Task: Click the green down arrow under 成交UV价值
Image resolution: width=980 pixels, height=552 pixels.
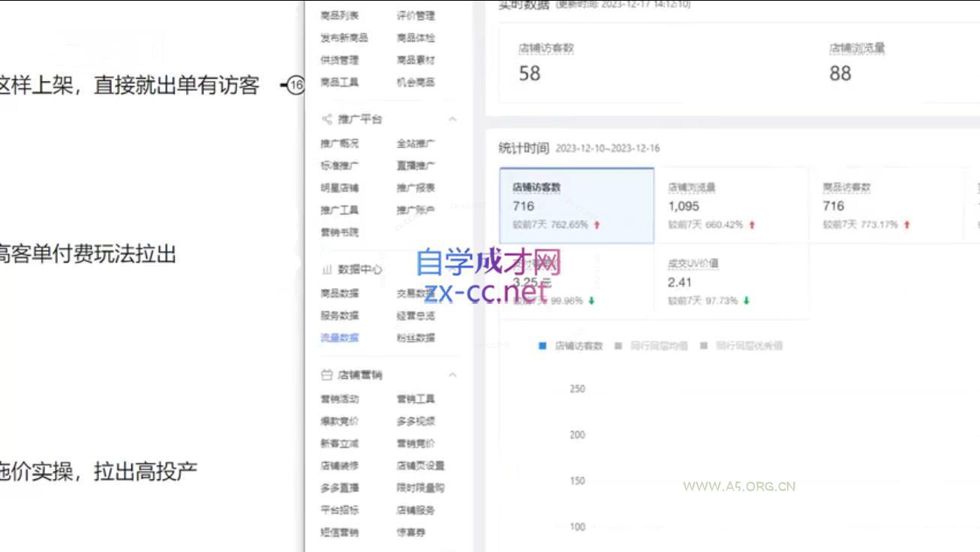Action: (747, 301)
